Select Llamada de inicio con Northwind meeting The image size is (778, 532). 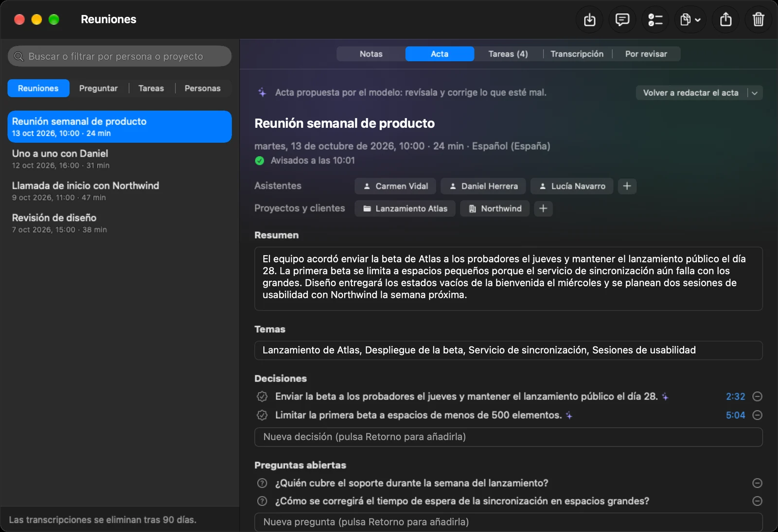click(x=120, y=191)
